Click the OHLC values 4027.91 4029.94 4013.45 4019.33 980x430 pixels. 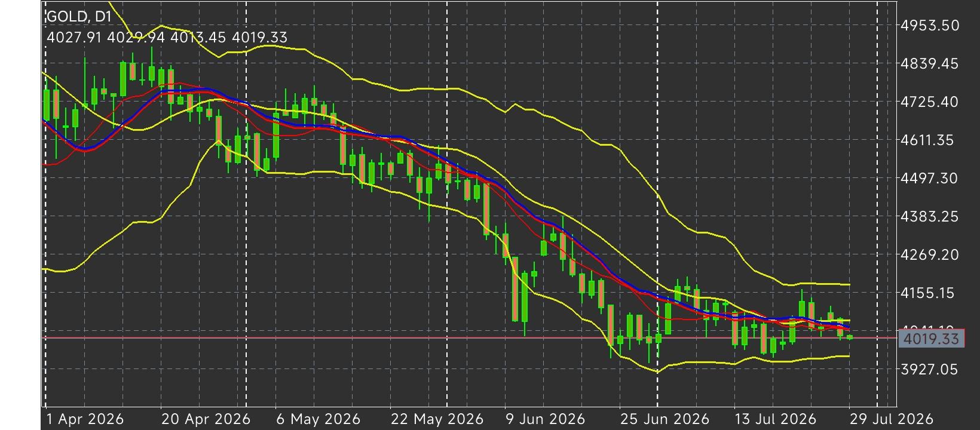pos(167,38)
